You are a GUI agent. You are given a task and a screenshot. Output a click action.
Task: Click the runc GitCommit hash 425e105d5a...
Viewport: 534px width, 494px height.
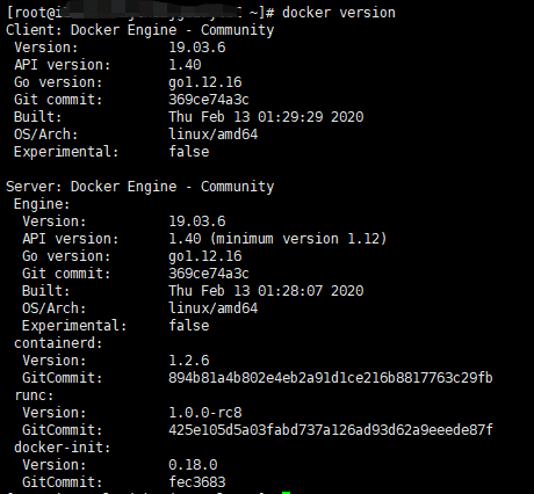(330, 430)
